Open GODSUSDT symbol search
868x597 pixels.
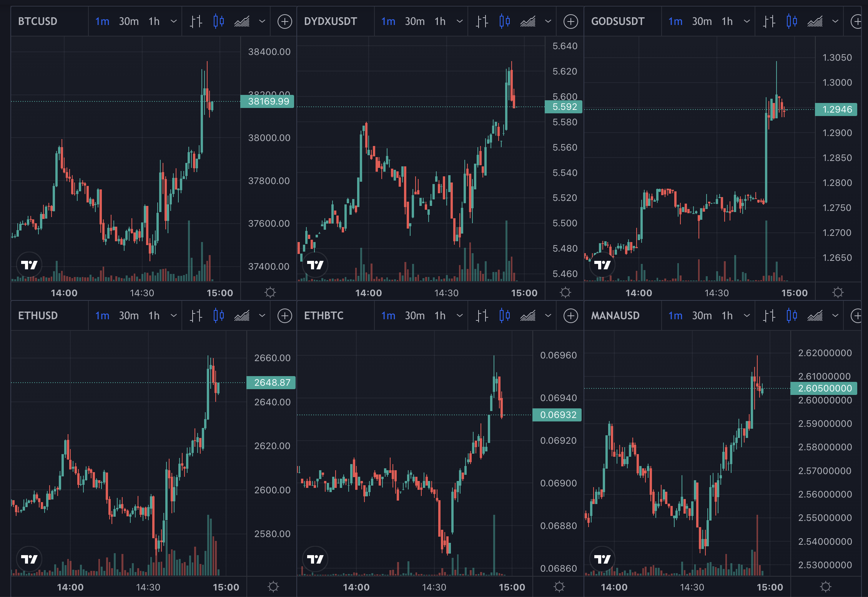(x=618, y=22)
